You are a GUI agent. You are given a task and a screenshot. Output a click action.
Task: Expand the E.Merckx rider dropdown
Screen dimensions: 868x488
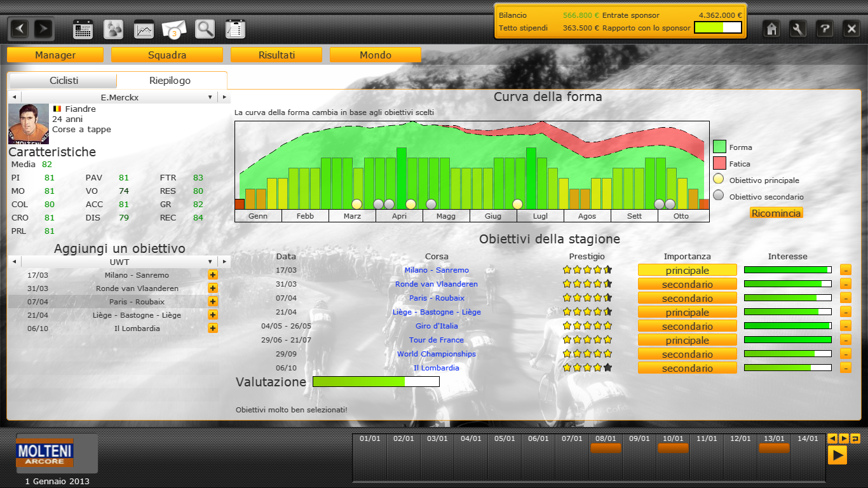pos(210,98)
